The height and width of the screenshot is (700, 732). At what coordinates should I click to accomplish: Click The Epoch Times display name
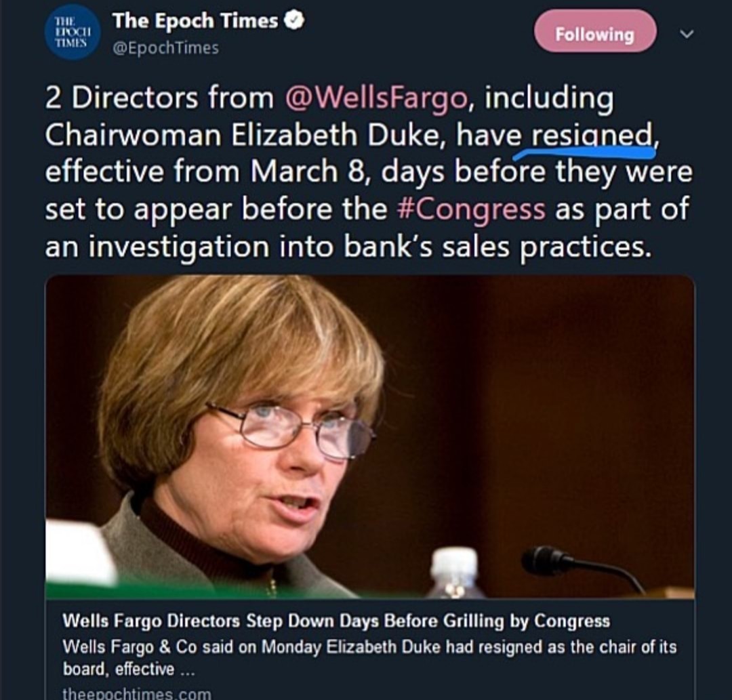(195, 21)
